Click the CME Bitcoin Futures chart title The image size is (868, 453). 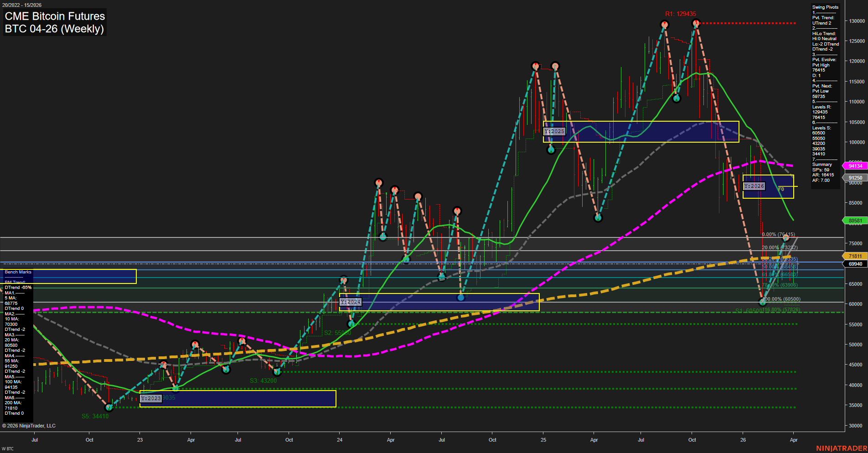tap(54, 16)
